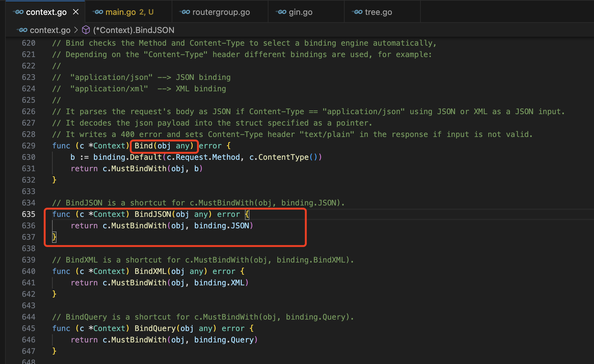Click the BindXML comment on line 639
This screenshot has width=594, height=364.
pyautogui.click(x=203, y=260)
